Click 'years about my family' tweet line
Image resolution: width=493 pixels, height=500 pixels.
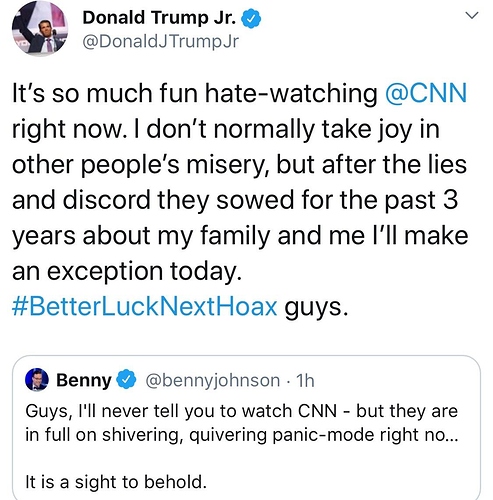[x=141, y=237]
